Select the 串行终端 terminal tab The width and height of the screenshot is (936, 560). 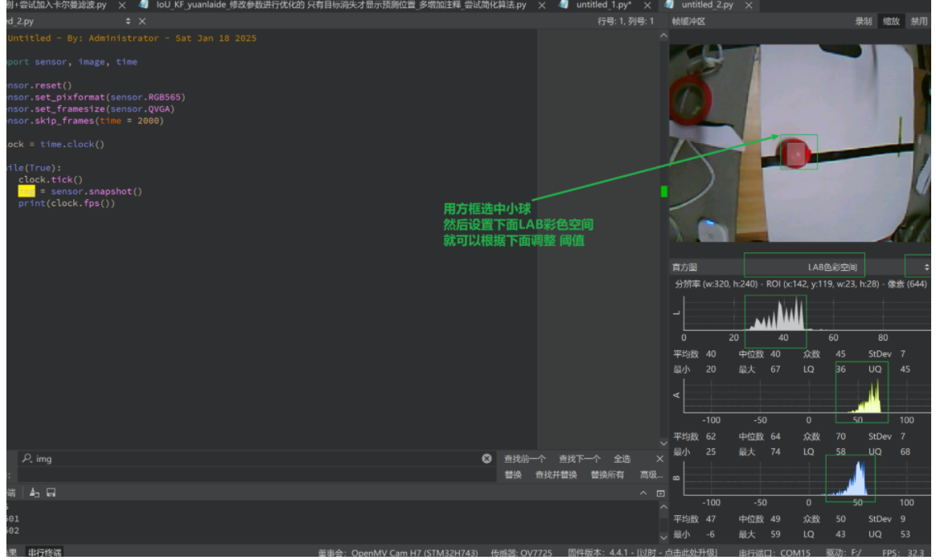click(x=45, y=552)
